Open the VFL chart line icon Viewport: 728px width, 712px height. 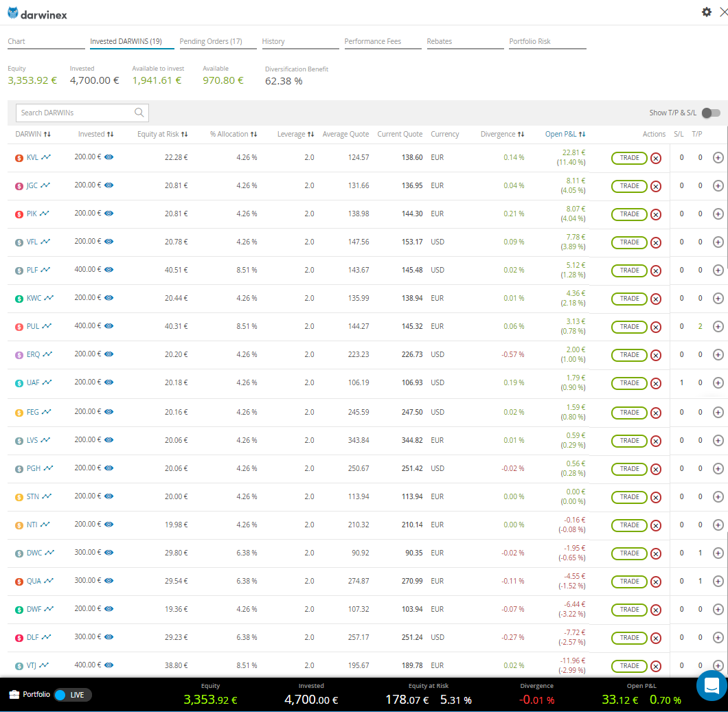pos(45,242)
